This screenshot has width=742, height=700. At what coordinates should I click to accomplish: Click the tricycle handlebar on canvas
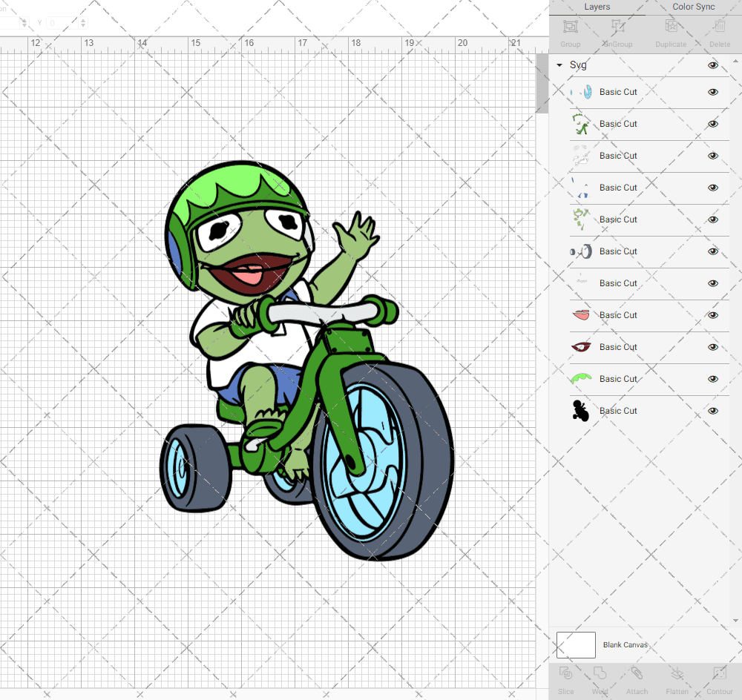pyautogui.click(x=326, y=313)
